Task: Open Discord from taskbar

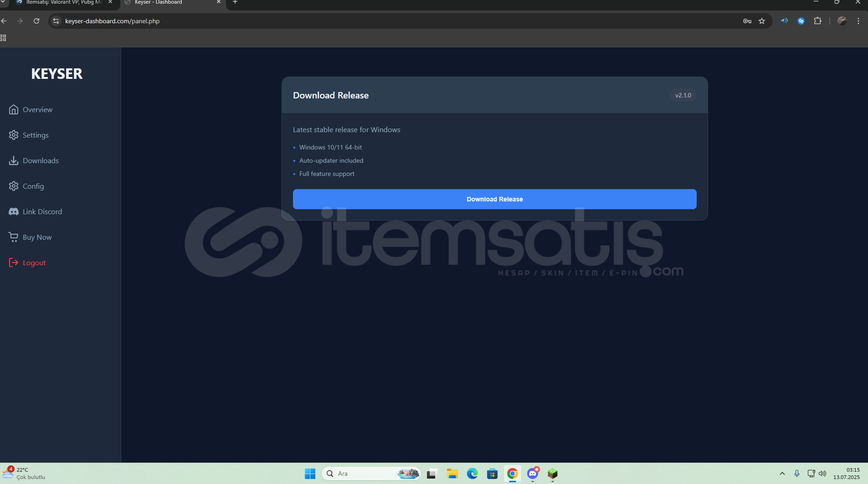Action: (x=532, y=474)
